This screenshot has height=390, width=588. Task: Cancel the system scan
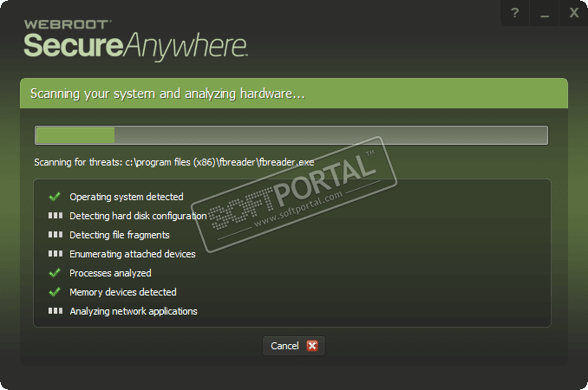tap(294, 346)
